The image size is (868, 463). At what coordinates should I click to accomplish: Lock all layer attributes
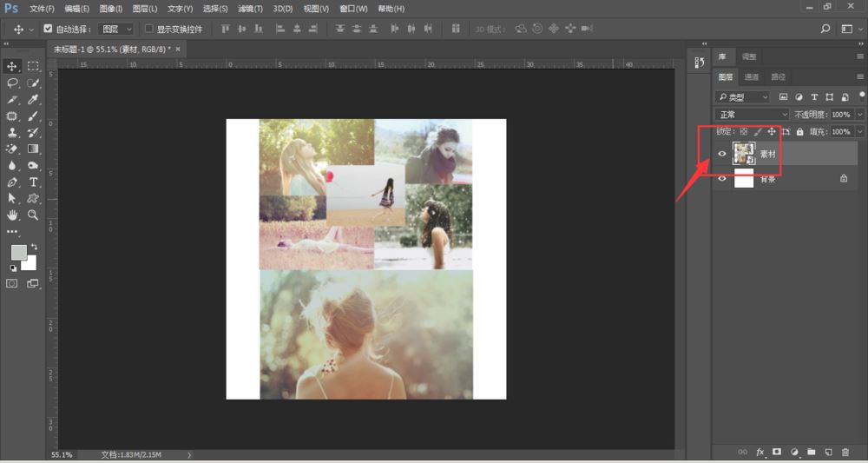[x=800, y=132]
